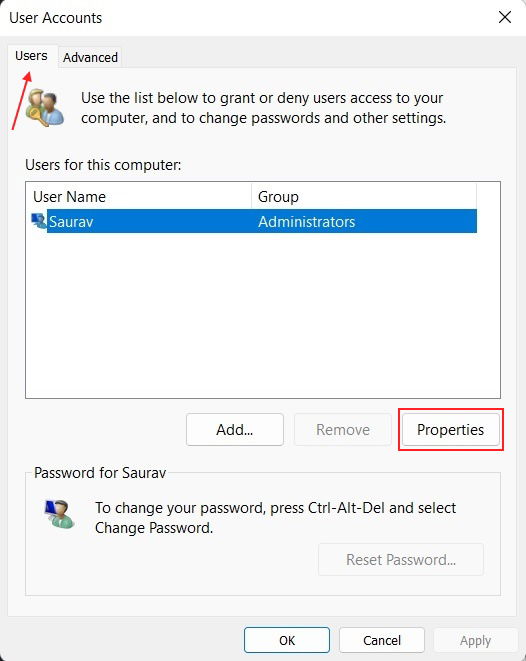Viewport: 526px width, 661px height.
Task: Click the 'Password for Saurav' group label
Action: click(100, 473)
